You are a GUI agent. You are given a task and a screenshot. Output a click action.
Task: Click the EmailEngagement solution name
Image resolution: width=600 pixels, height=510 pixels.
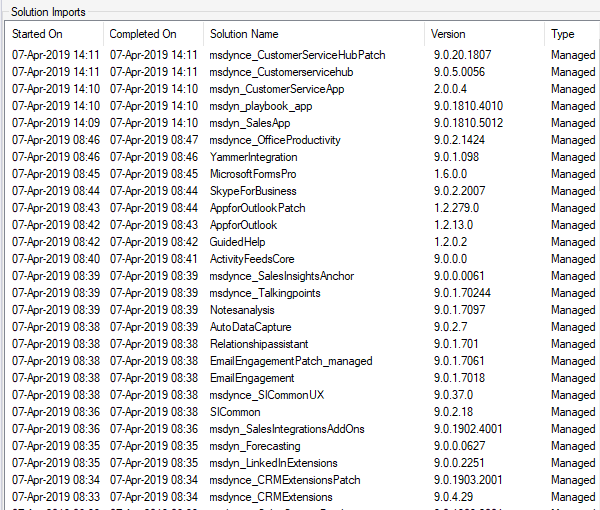[x=252, y=378]
